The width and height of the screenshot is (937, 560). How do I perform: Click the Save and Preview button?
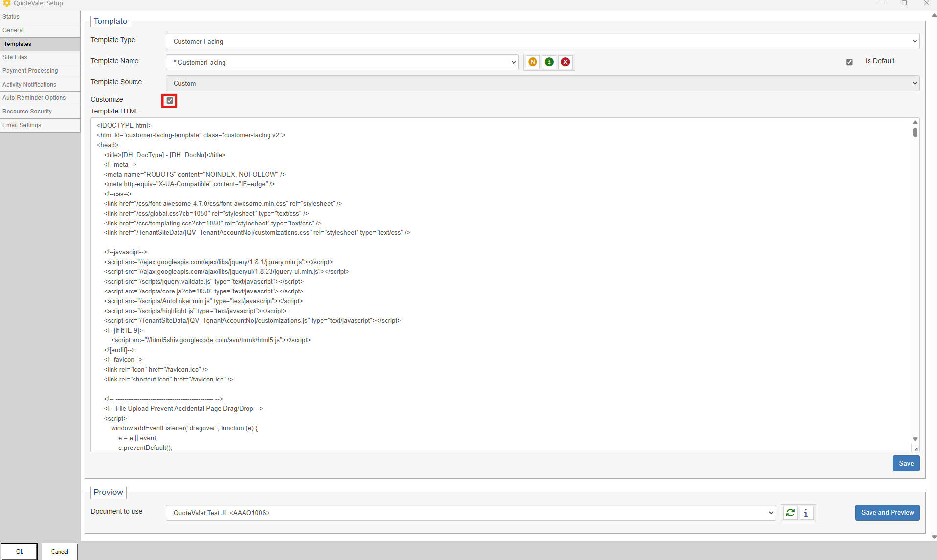tap(887, 513)
